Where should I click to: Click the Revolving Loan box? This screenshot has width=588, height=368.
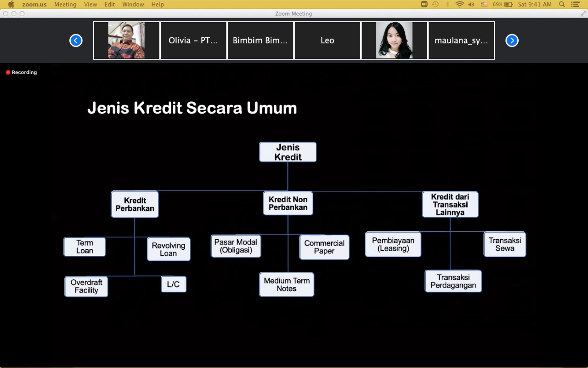169,249
